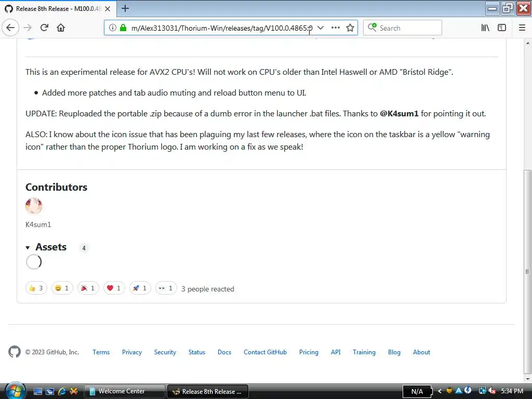This screenshot has height=399, width=532.
Task: Toggle the eyes reaction
Action: coord(166,288)
